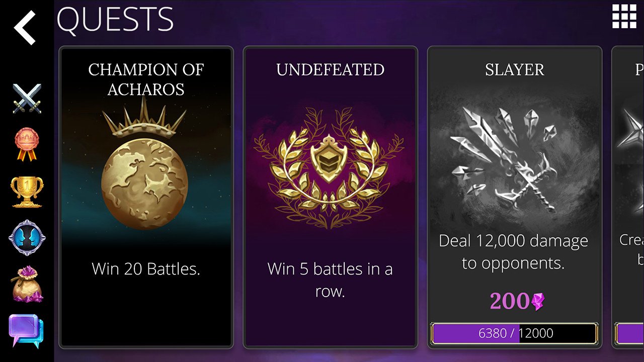The image size is (644, 362).
Task: Tap the pink gem reward icon
Action: [x=538, y=302]
